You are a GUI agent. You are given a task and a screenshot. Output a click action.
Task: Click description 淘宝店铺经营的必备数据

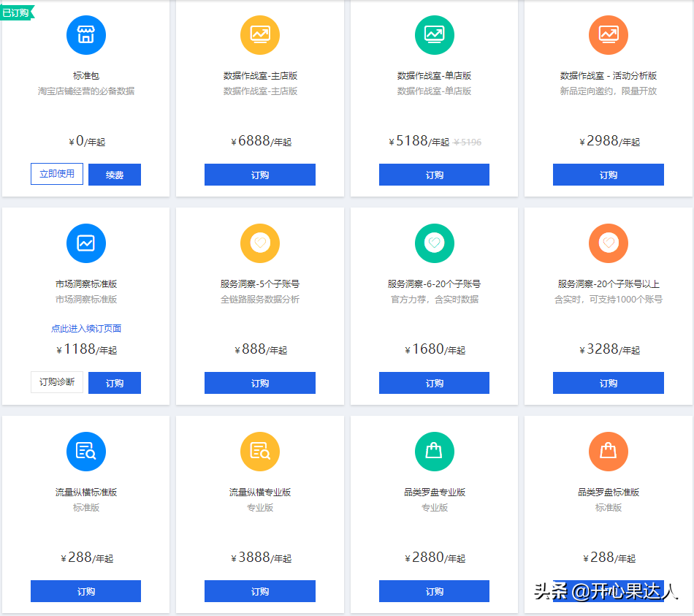86,91
